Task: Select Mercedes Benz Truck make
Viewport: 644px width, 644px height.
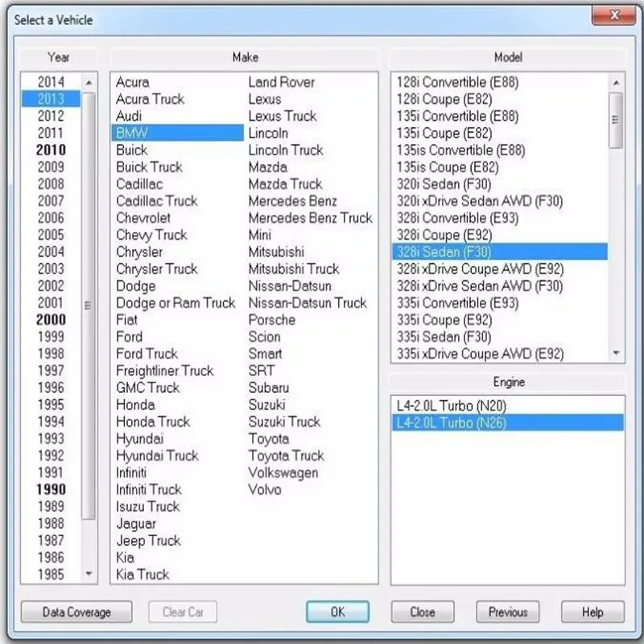Action: (x=309, y=218)
